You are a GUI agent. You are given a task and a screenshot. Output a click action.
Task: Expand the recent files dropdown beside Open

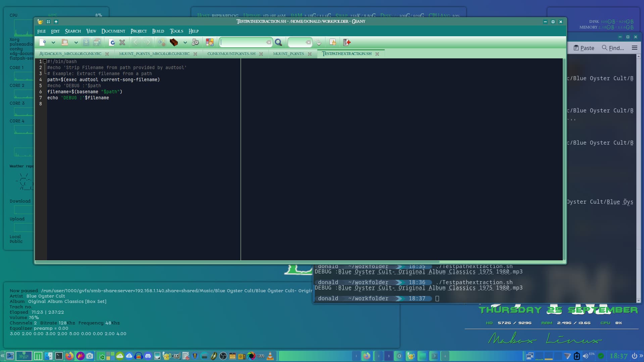76,42
